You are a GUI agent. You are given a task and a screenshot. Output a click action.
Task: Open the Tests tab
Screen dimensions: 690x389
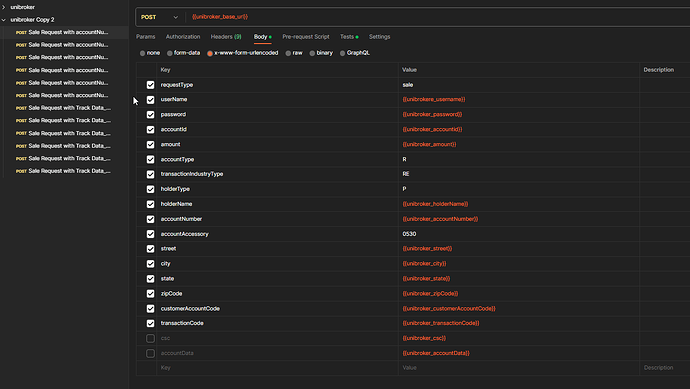point(349,37)
